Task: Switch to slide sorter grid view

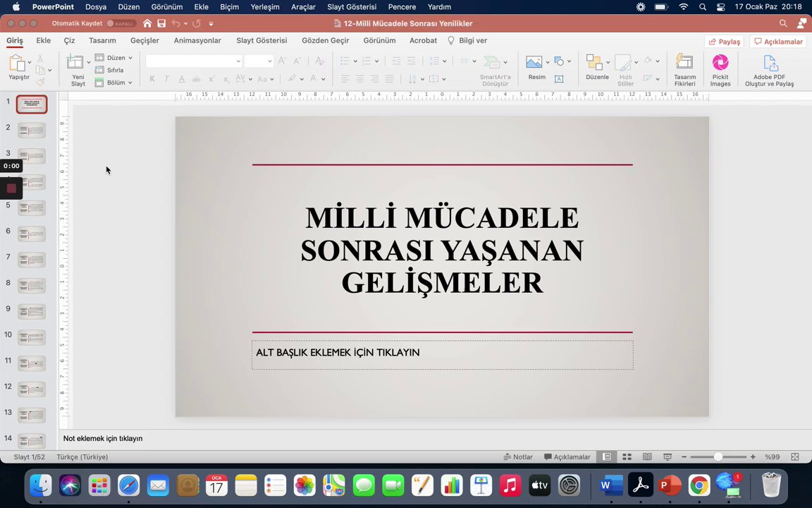Action: pyautogui.click(x=627, y=456)
